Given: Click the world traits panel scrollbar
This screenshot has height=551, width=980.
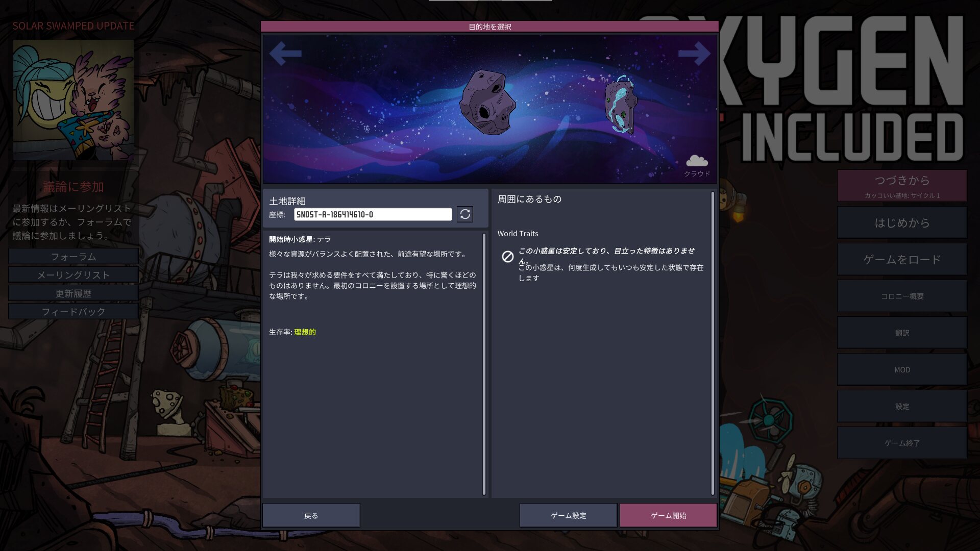Looking at the screenshot, I should pyautogui.click(x=713, y=343).
